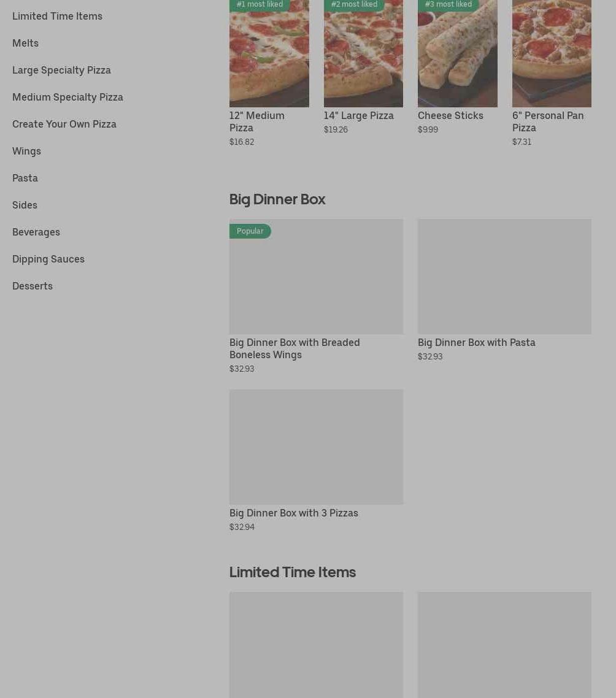This screenshot has height=698, width=616.
Task: Open 6" Personal Pan Pizza image
Action: (552, 58)
